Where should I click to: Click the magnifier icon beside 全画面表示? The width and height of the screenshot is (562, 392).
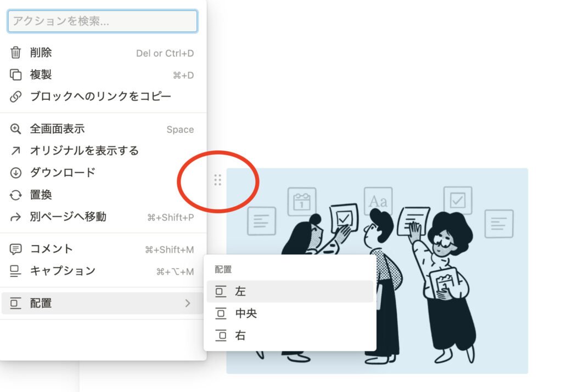[15, 129]
